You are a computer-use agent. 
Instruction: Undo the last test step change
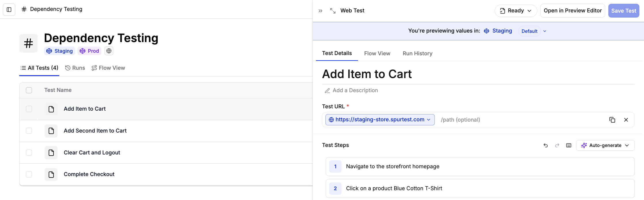546,146
